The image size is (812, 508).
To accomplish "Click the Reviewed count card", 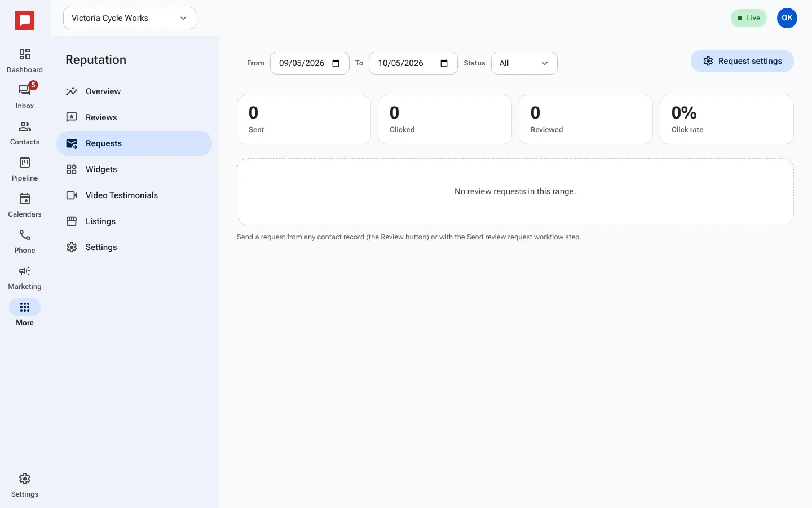I will 586,120.
